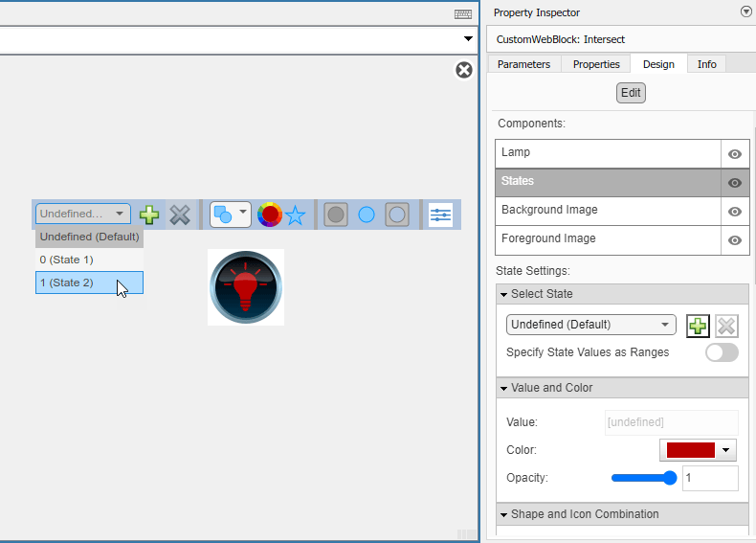Choose 1 (State 2) from the state list
Viewport: 756px width, 543px height.
coord(89,283)
